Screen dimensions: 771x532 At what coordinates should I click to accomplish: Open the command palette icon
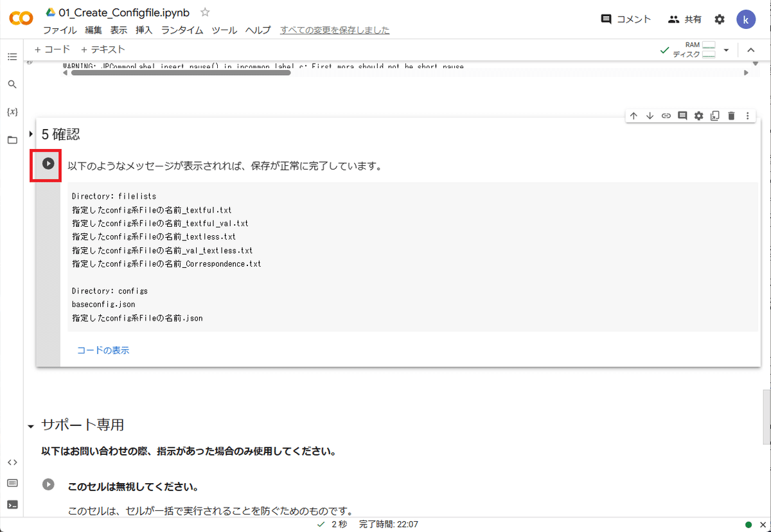12,483
